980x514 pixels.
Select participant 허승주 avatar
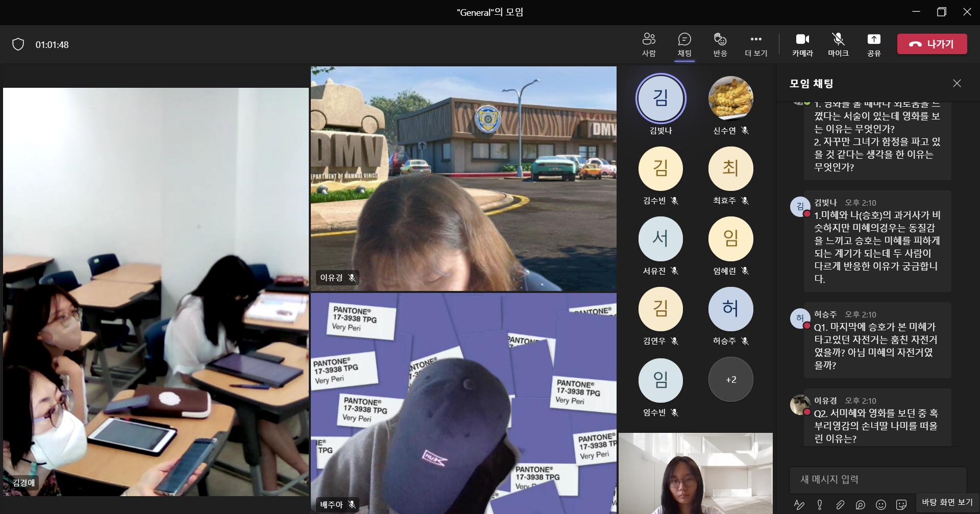tap(731, 309)
